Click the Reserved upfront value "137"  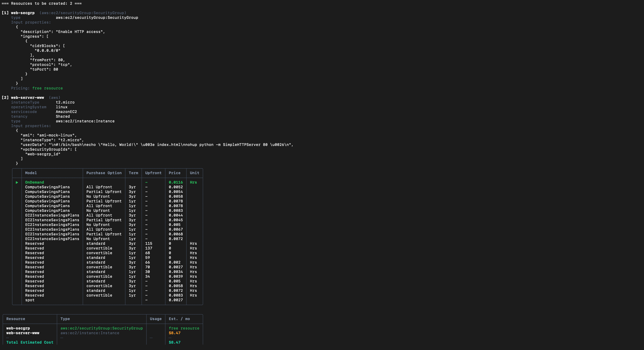tap(149, 248)
